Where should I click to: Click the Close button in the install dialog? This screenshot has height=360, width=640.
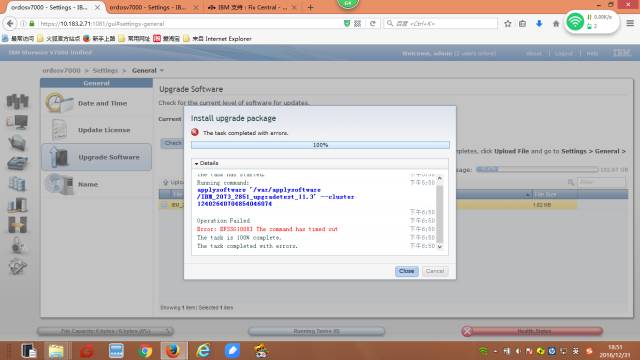(x=407, y=271)
